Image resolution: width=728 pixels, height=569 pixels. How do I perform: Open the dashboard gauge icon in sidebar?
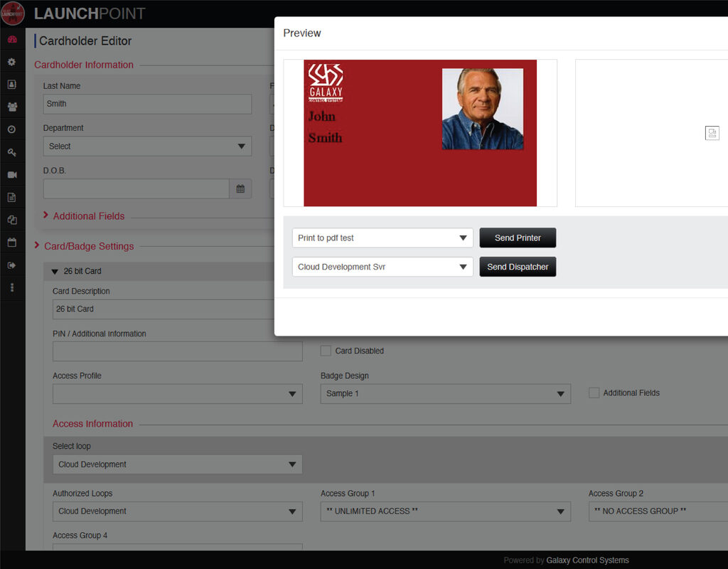[11, 40]
